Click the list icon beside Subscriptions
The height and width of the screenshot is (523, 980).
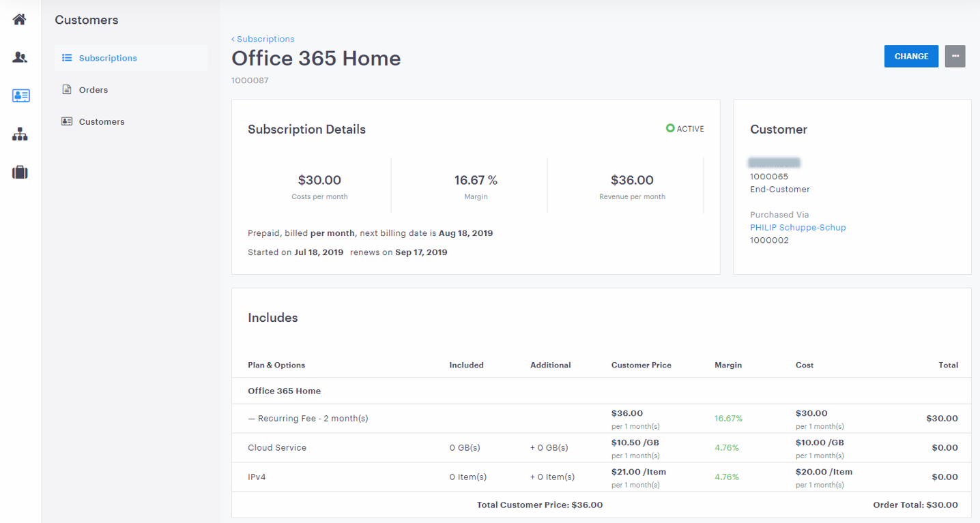click(x=67, y=58)
